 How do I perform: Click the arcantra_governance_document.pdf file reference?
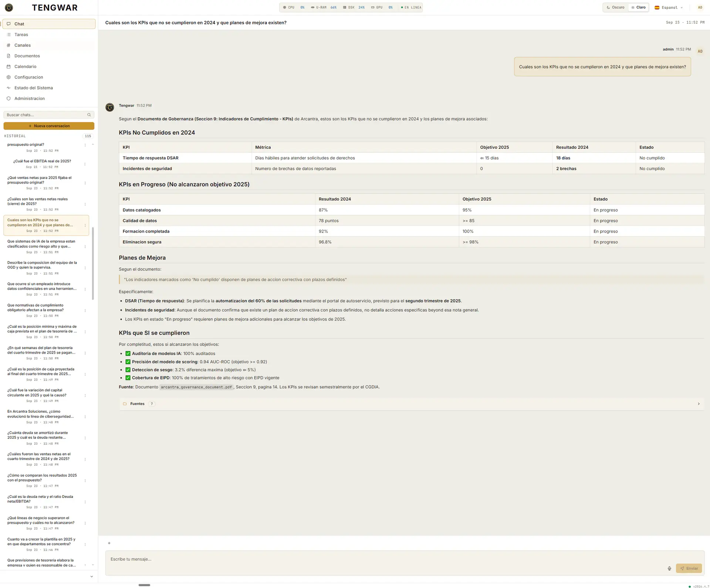196,387
